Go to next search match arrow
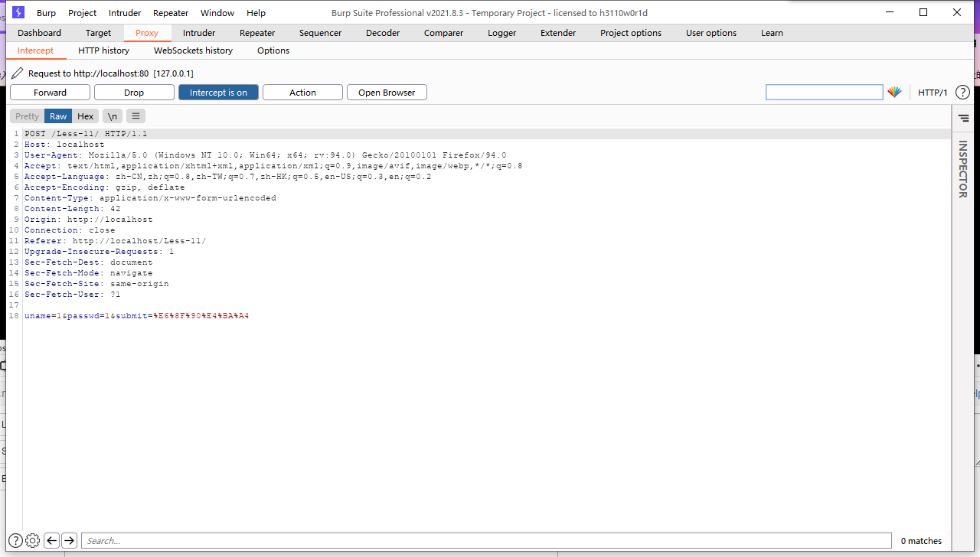Viewport: 980px width, 557px height. click(x=69, y=541)
